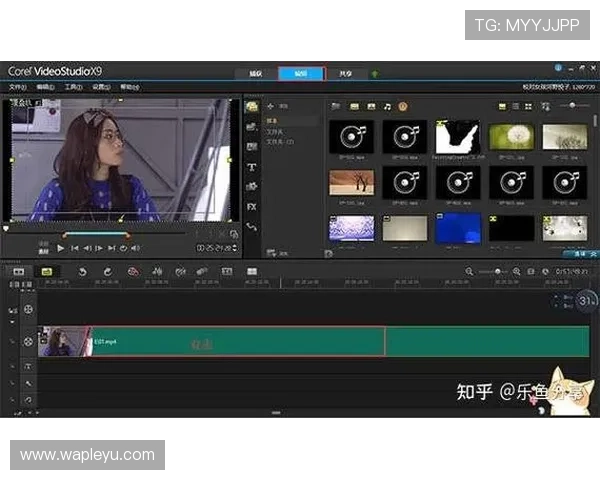Open the system volume control in player
Image resolution: width=600 pixels, height=480 pixels.
[162, 248]
